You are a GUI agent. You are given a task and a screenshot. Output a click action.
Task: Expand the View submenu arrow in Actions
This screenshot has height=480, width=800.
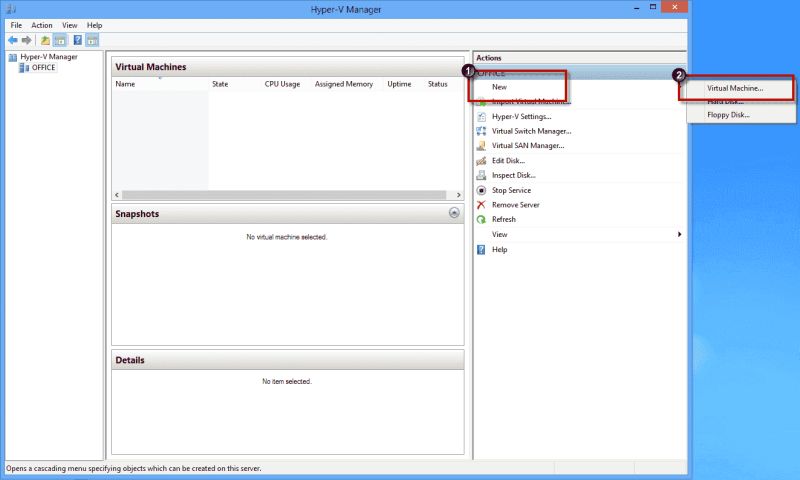[679, 234]
